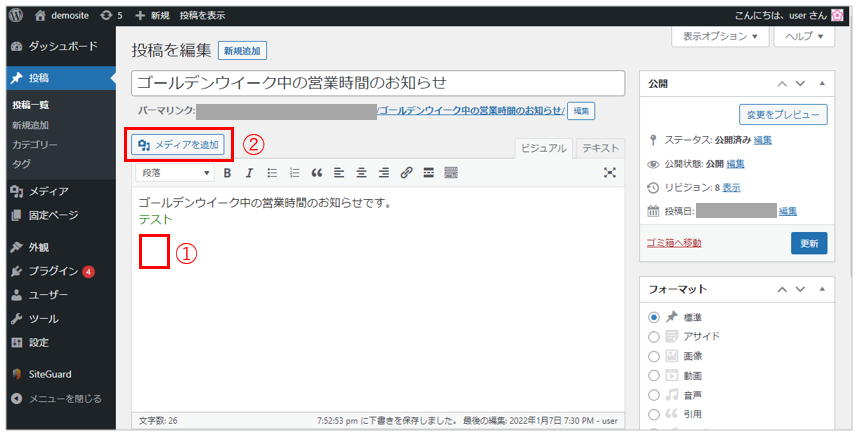Screen dimensions: 861x440
Task: Insert the Read More tag
Action: pyautogui.click(x=428, y=173)
